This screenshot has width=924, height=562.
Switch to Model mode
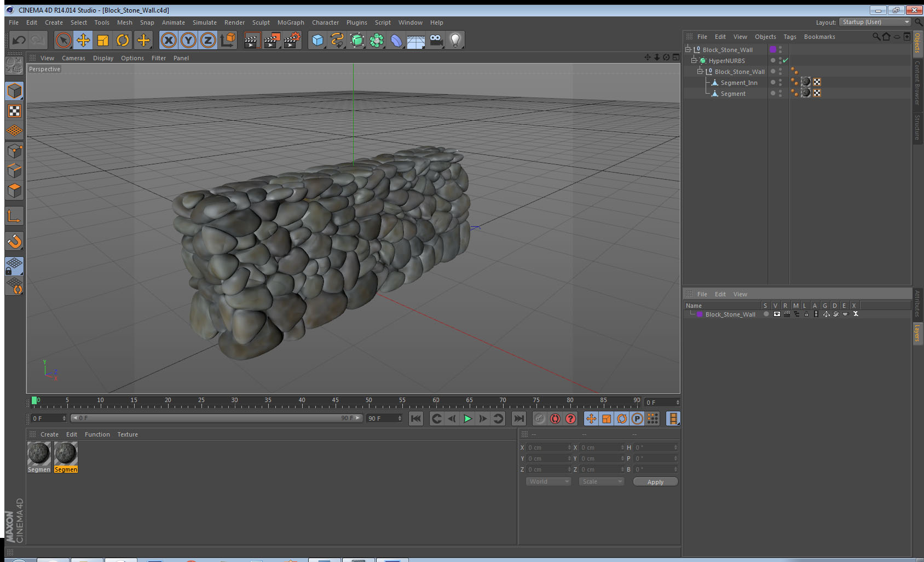[14, 91]
